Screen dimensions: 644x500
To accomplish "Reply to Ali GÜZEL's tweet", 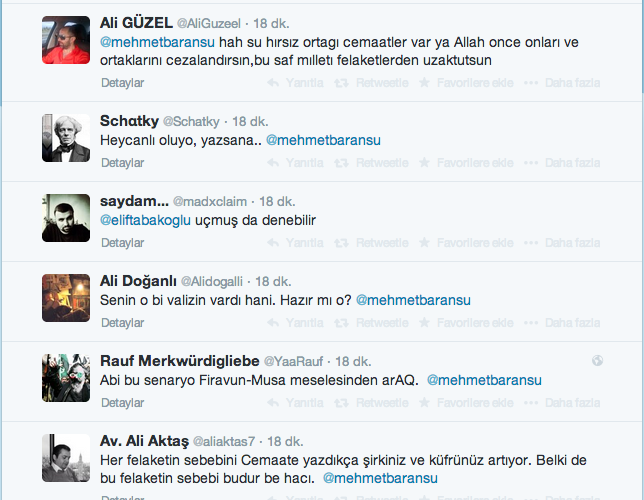I will 297,82.
